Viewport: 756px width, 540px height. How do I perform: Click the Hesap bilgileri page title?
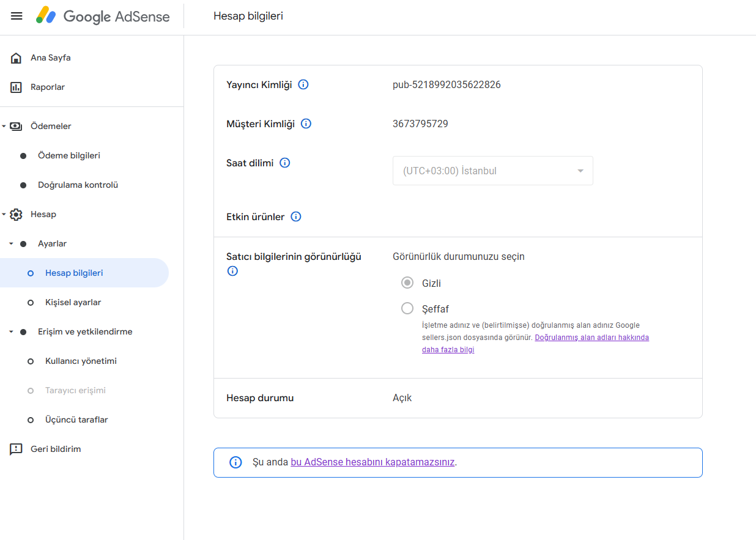coord(248,17)
